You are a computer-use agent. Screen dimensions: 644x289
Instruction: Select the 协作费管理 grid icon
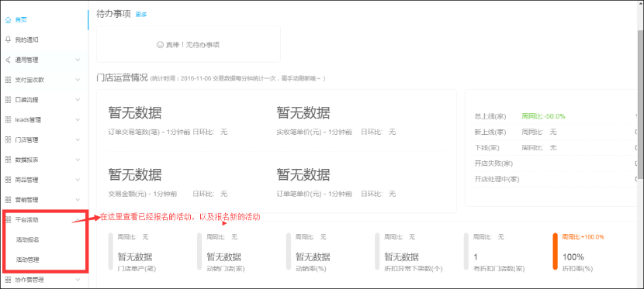pos(9,280)
